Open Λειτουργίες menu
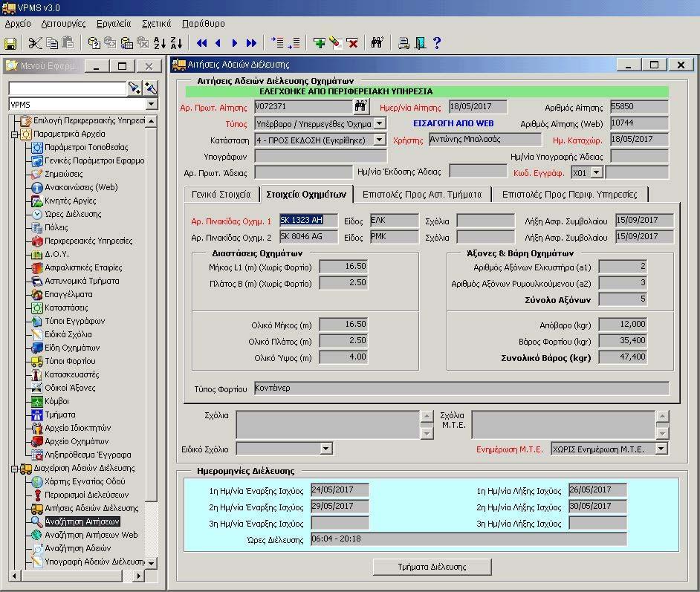 63,24
